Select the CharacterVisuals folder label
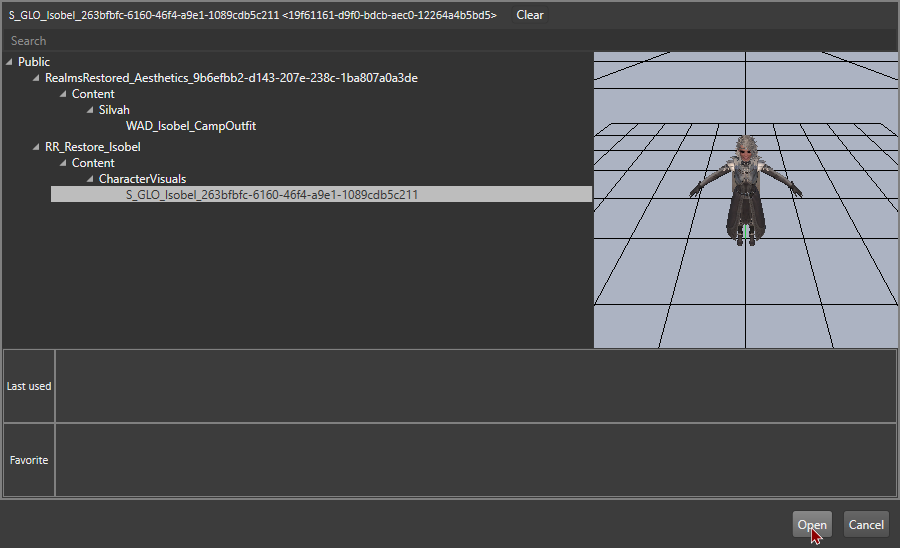 (142, 179)
